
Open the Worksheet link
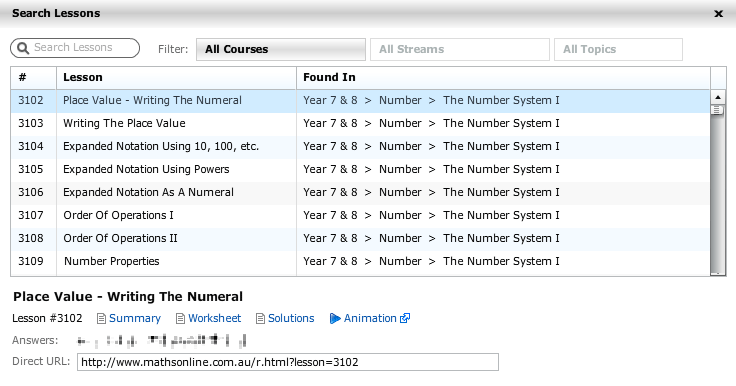pyautogui.click(x=215, y=318)
